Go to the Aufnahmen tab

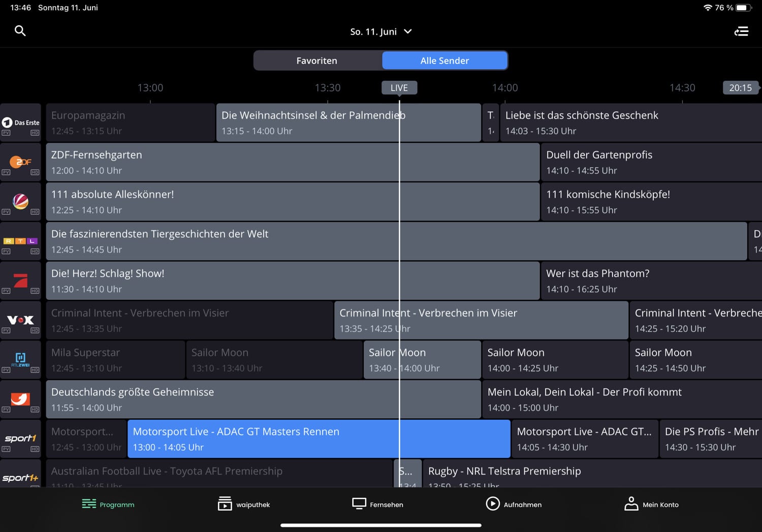514,504
